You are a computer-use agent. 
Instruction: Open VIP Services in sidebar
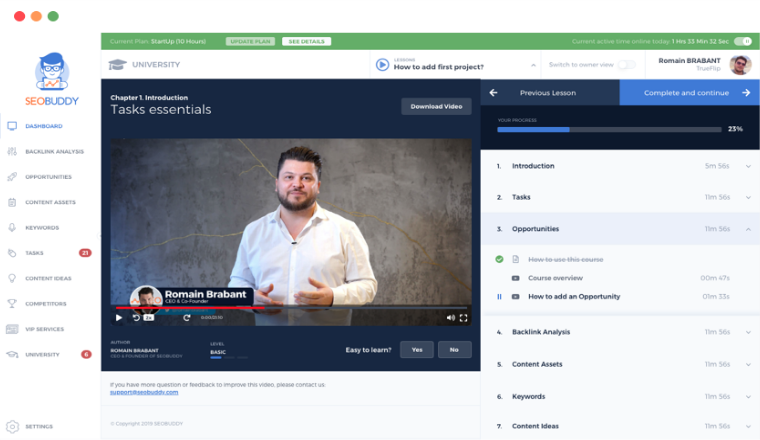[x=44, y=329]
